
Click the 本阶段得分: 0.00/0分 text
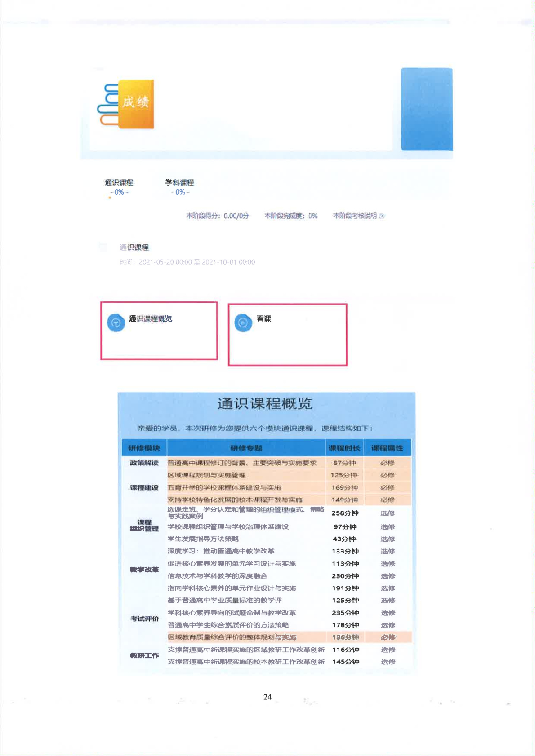pos(218,216)
